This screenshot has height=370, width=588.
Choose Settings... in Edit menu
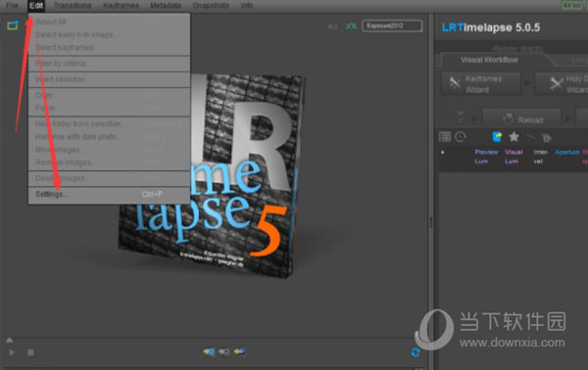pos(109,194)
